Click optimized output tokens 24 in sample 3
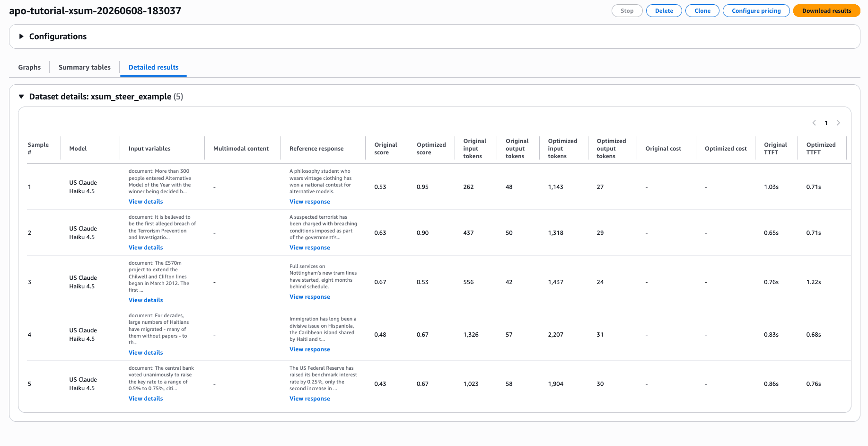868x446 pixels. pos(600,282)
